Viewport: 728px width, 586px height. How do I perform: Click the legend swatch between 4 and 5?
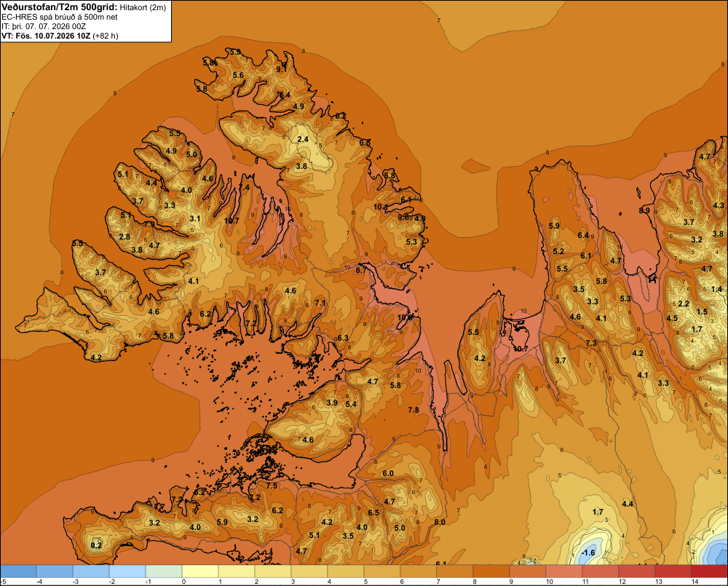346,571
